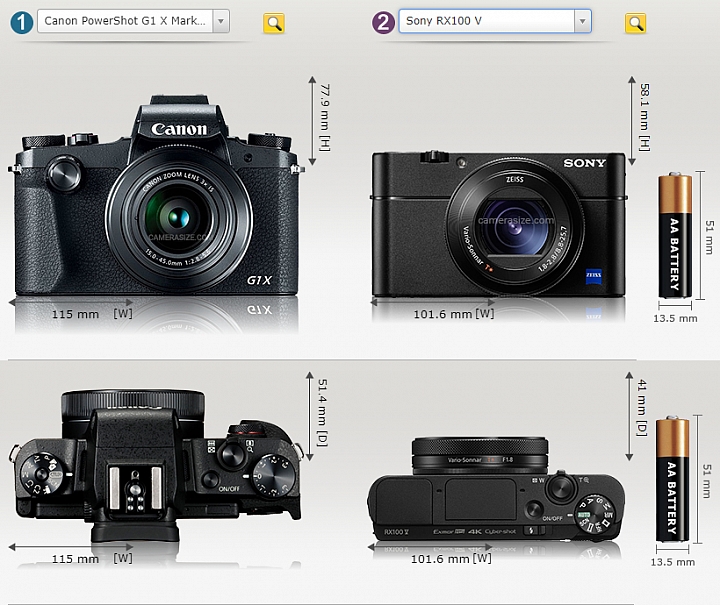Click the "77.9 mm [H]" height label
The height and width of the screenshot is (605, 720).
click(x=324, y=117)
